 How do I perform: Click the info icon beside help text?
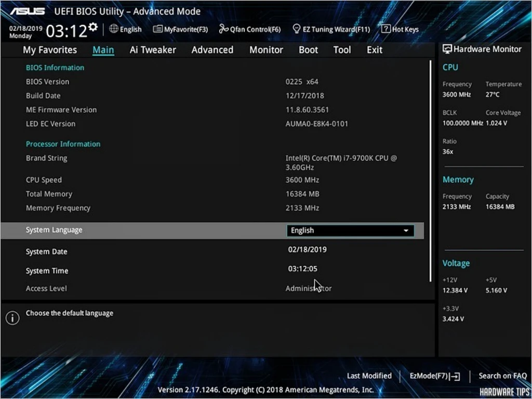(12, 318)
